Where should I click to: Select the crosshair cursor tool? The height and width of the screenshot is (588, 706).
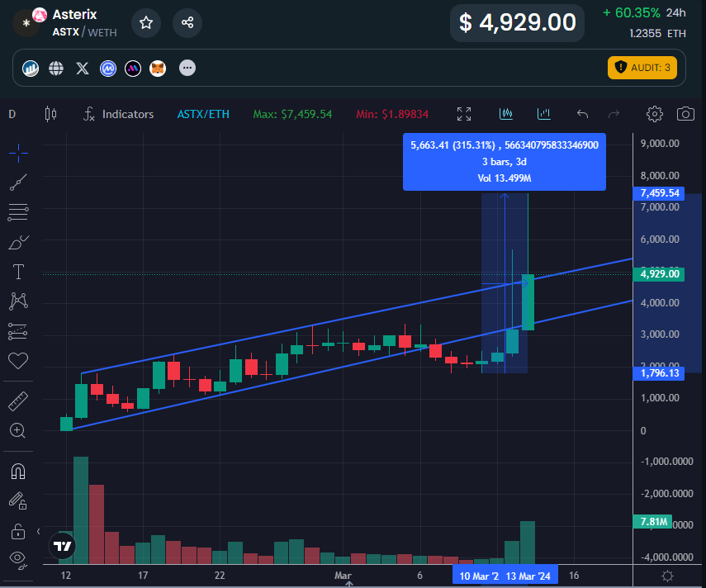coord(18,153)
